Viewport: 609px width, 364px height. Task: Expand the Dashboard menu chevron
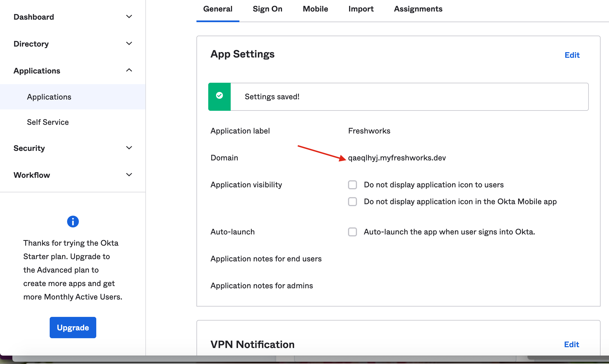pyautogui.click(x=129, y=17)
